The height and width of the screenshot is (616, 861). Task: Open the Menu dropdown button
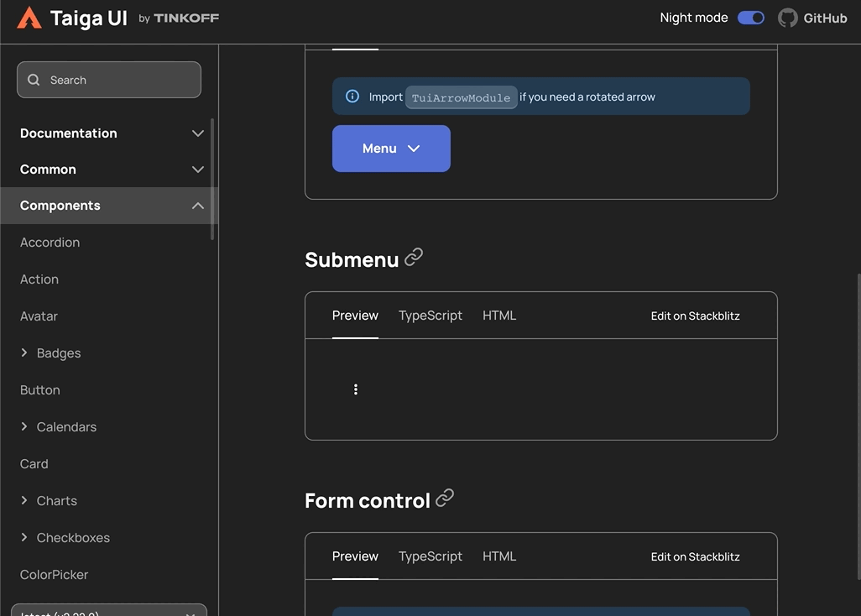[391, 148]
